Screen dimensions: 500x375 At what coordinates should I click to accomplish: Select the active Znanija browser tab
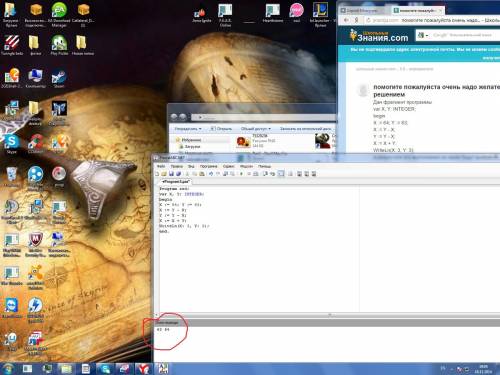point(417,10)
